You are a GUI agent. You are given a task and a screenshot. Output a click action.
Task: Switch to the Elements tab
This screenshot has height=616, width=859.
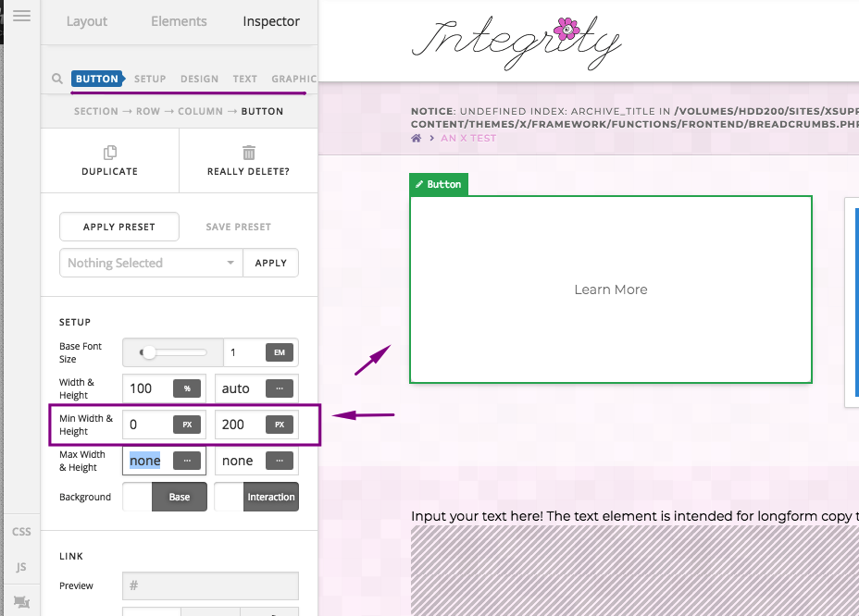click(x=179, y=21)
